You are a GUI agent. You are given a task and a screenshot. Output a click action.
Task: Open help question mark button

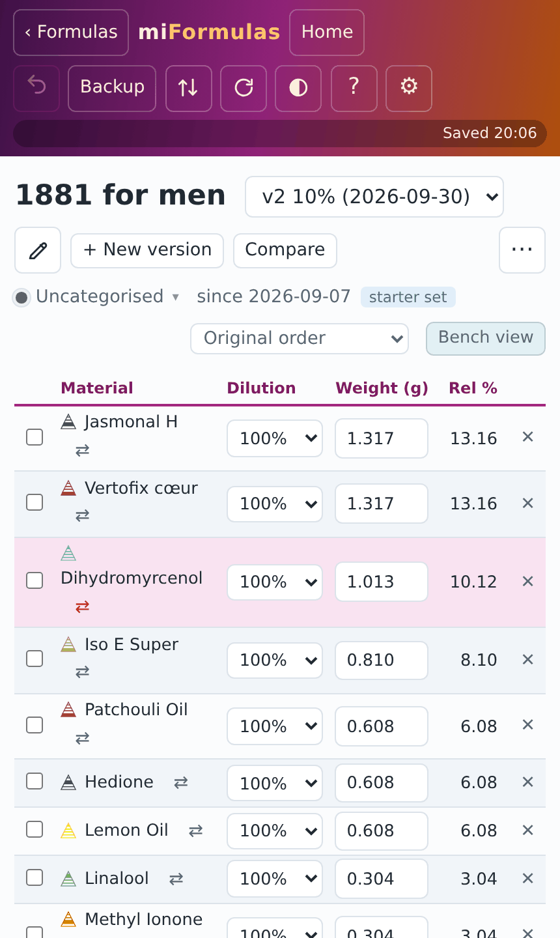point(354,88)
